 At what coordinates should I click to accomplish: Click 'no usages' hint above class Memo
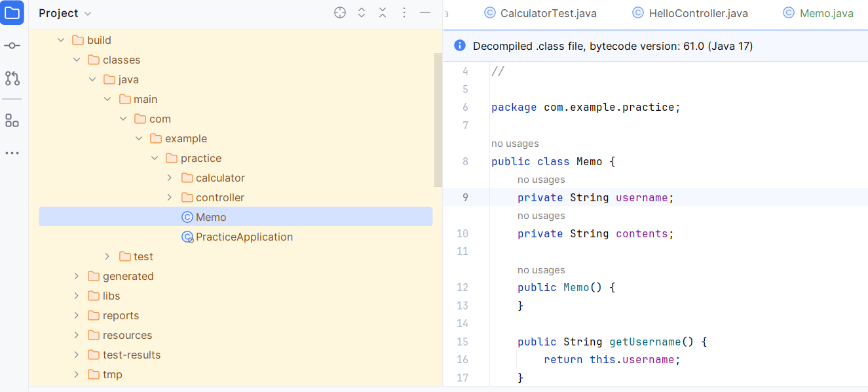[x=515, y=144]
